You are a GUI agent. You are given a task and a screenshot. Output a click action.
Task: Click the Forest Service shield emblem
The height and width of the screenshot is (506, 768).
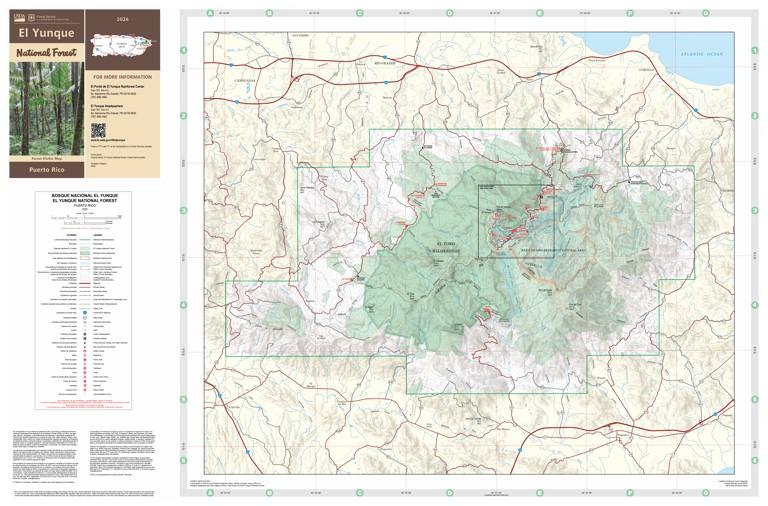[x=30, y=17]
